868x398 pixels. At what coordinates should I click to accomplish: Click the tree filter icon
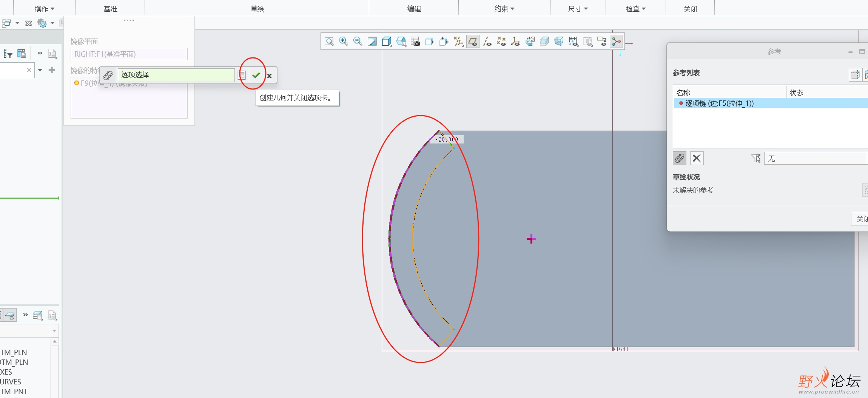click(8, 53)
